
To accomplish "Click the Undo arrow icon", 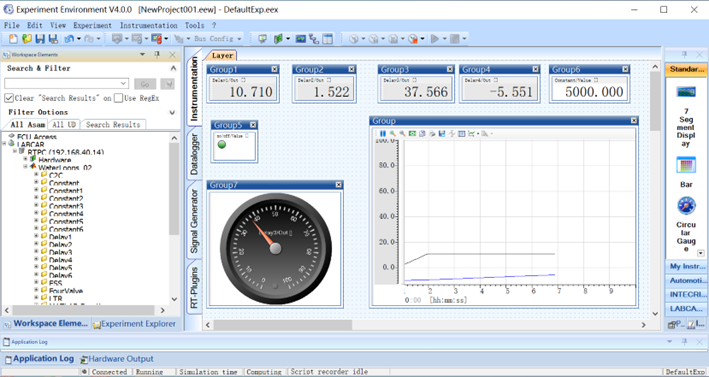I will tap(69, 39).
